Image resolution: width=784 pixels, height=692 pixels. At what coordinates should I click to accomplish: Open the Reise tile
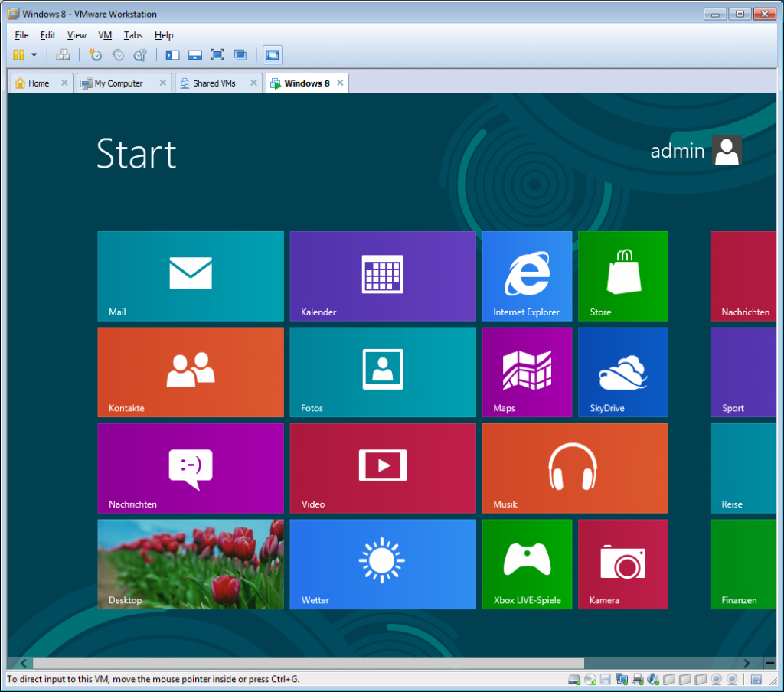743,468
